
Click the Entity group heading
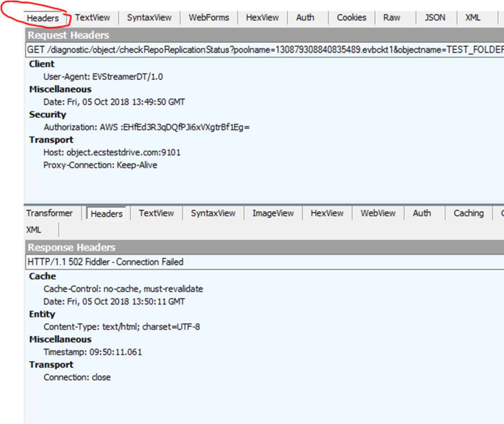42,314
